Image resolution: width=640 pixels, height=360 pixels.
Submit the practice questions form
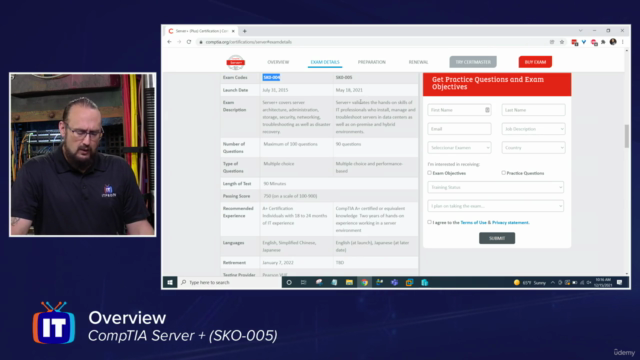coord(497,238)
